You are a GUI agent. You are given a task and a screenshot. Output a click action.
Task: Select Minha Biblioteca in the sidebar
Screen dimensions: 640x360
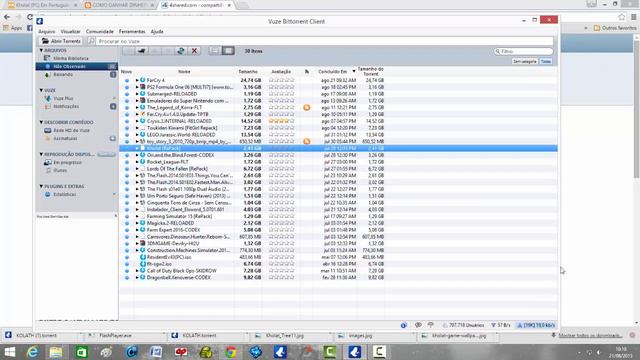pos(71,58)
